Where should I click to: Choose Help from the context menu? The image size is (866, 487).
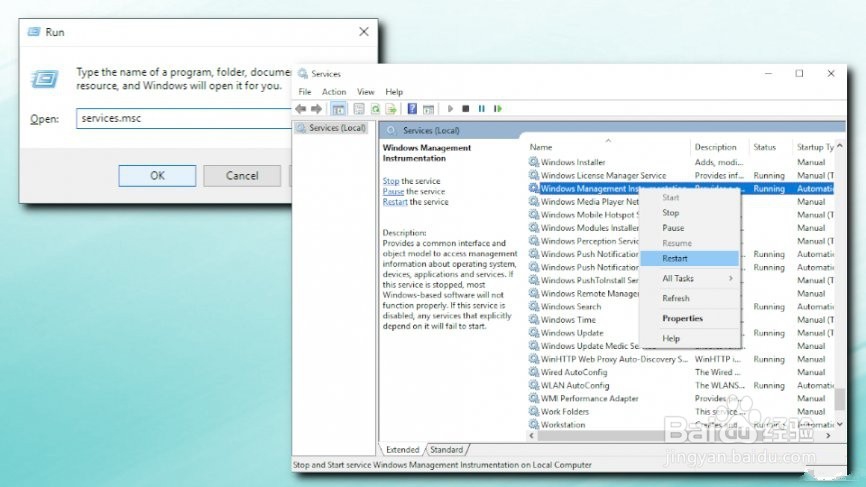689,338
